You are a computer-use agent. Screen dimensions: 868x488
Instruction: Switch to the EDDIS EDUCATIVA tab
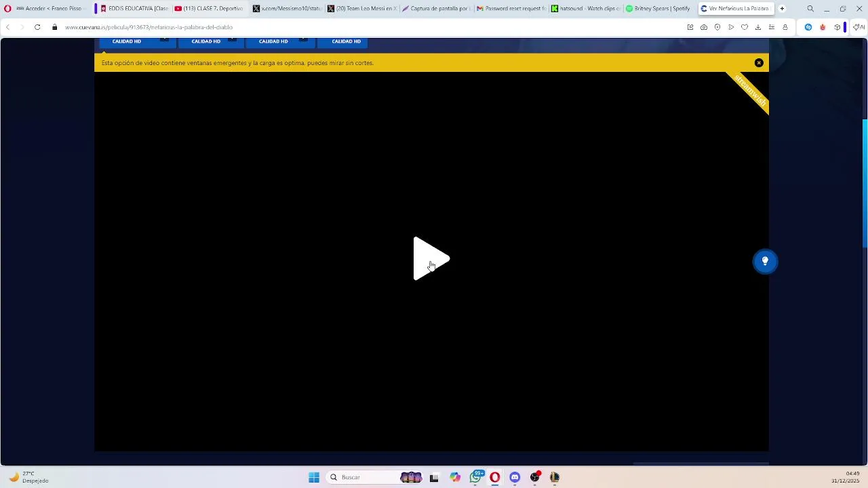tap(134, 9)
